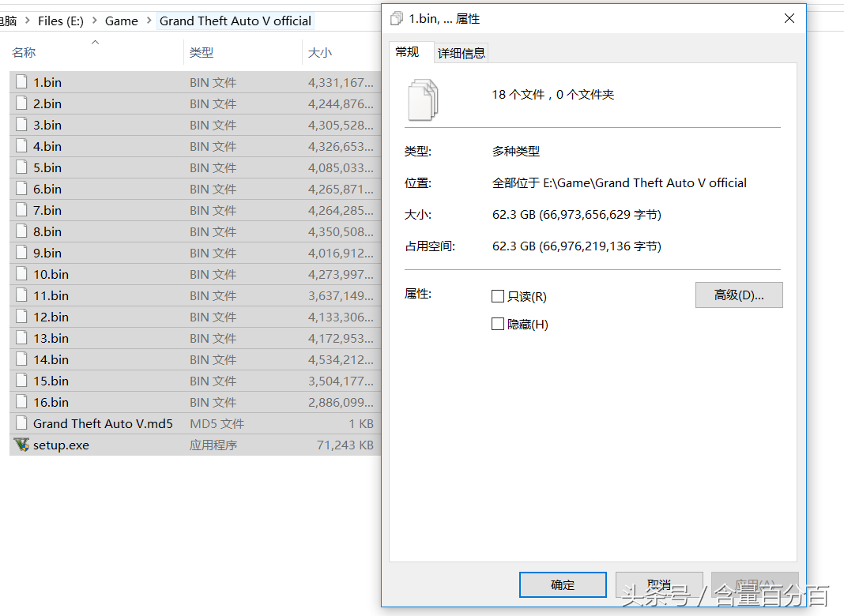Click the size value 1 KB
This screenshot has width=844, height=616.
point(361,424)
